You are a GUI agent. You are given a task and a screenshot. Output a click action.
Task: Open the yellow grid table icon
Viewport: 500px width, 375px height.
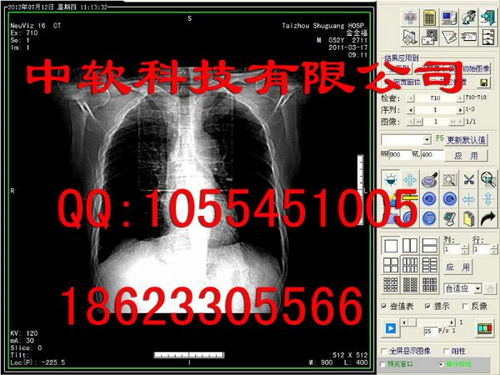point(429,17)
